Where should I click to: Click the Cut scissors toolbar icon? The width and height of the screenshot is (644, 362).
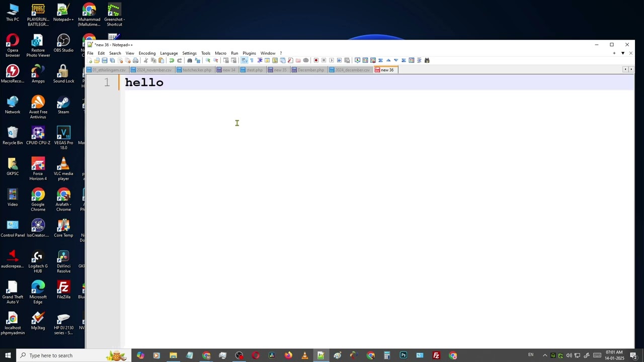(146, 60)
